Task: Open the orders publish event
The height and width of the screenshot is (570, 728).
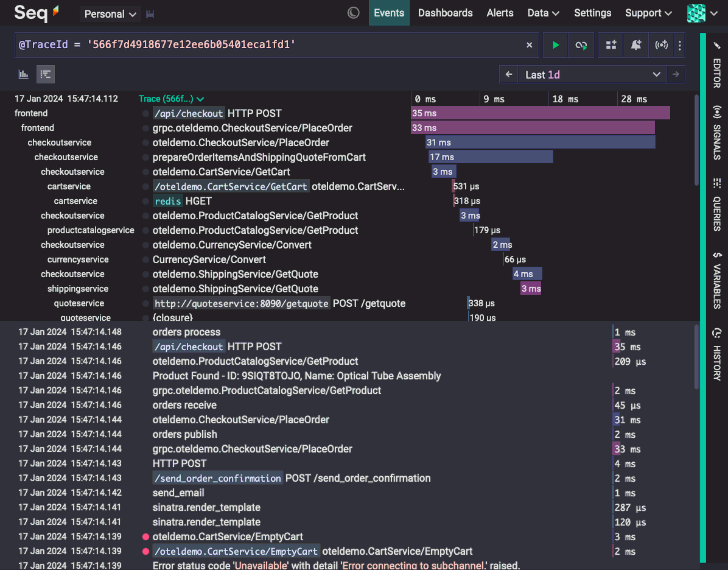Action: pos(184,434)
